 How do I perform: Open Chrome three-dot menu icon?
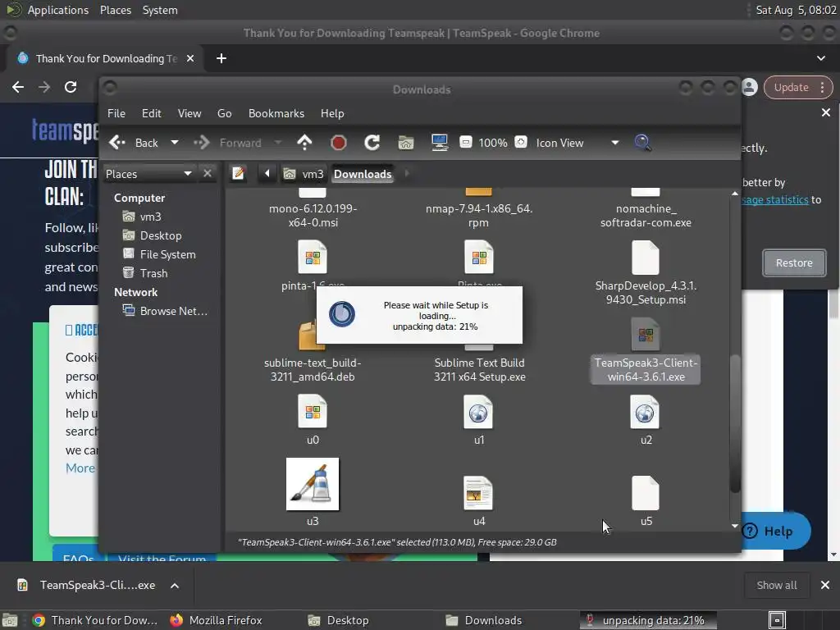pos(822,87)
